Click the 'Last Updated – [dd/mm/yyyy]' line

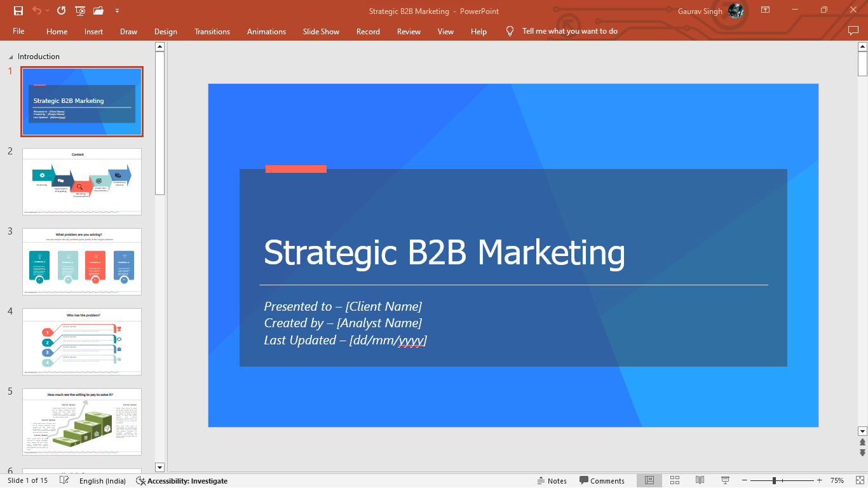point(346,340)
